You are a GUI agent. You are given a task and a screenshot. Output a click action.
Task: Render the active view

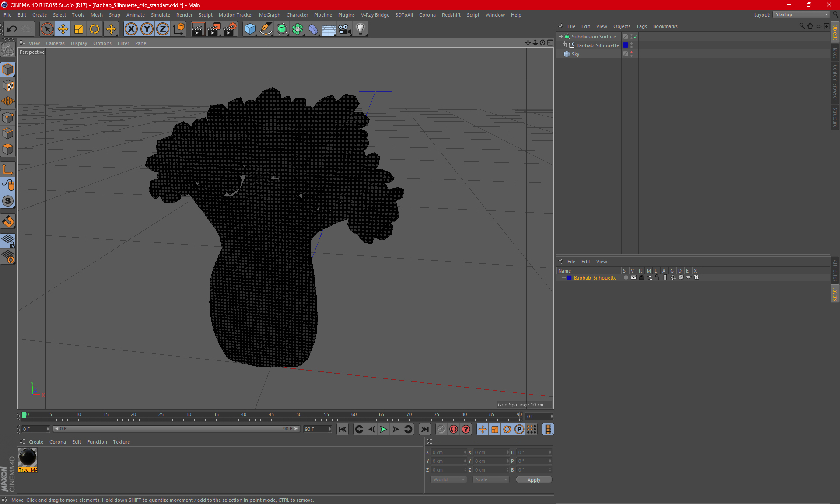198,29
